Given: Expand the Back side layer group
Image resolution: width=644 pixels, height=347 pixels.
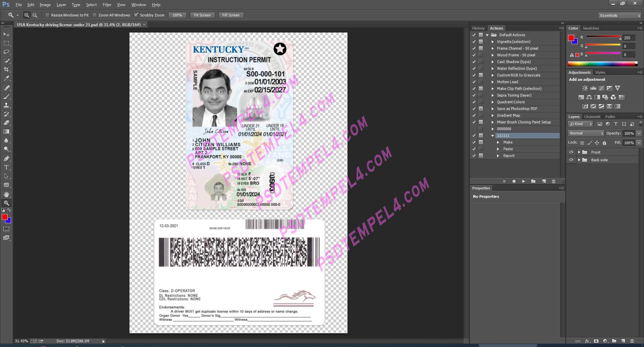Looking at the screenshot, I should [579, 160].
